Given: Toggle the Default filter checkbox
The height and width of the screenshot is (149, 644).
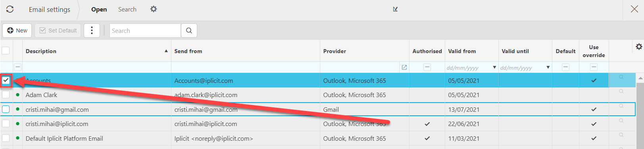Looking at the screenshot, I should coord(566,67).
